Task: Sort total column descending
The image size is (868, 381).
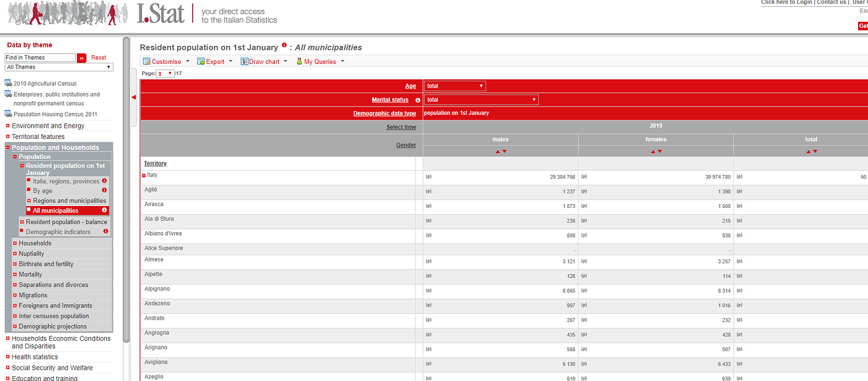Action: (815, 151)
